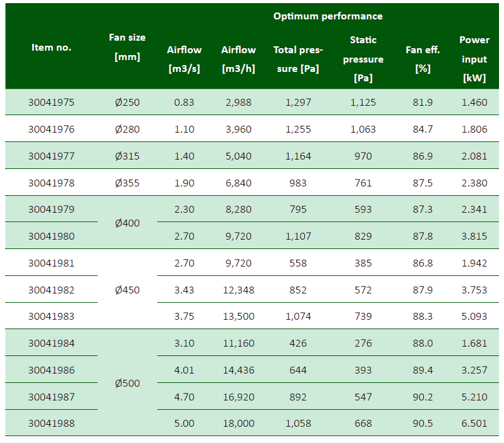
Task: Click the 1,297 total pressure value
Action: pyautogui.click(x=298, y=103)
